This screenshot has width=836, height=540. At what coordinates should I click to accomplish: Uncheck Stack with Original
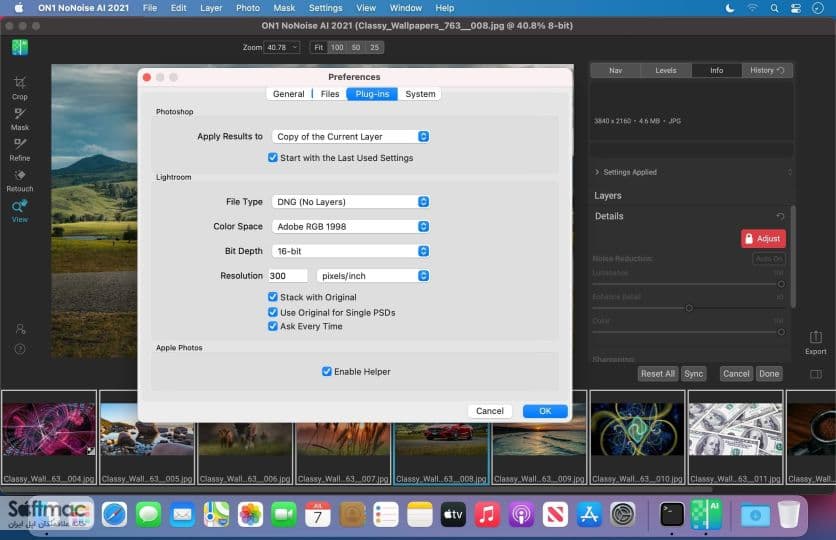(272, 297)
